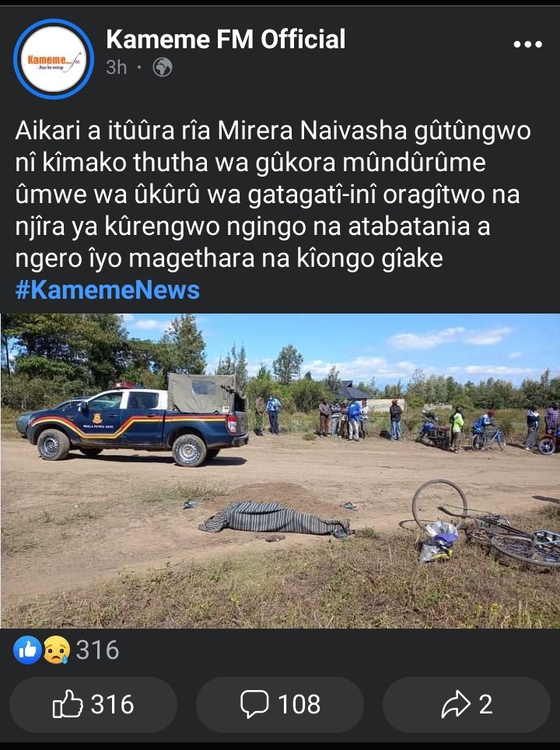Open comments via speech bubble icon

click(x=254, y=704)
